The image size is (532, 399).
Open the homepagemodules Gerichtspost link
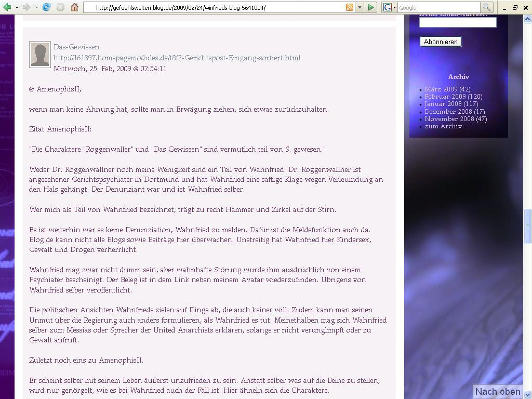(x=177, y=58)
